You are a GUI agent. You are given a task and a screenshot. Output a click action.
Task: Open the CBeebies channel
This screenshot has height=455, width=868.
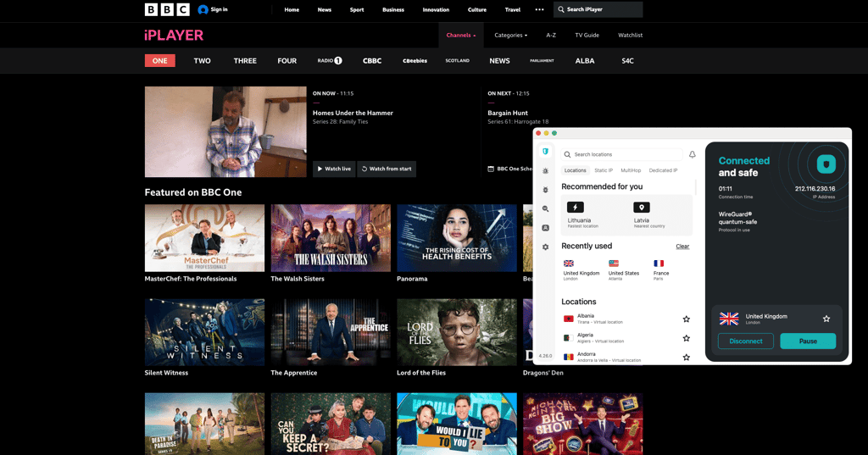point(415,61)
